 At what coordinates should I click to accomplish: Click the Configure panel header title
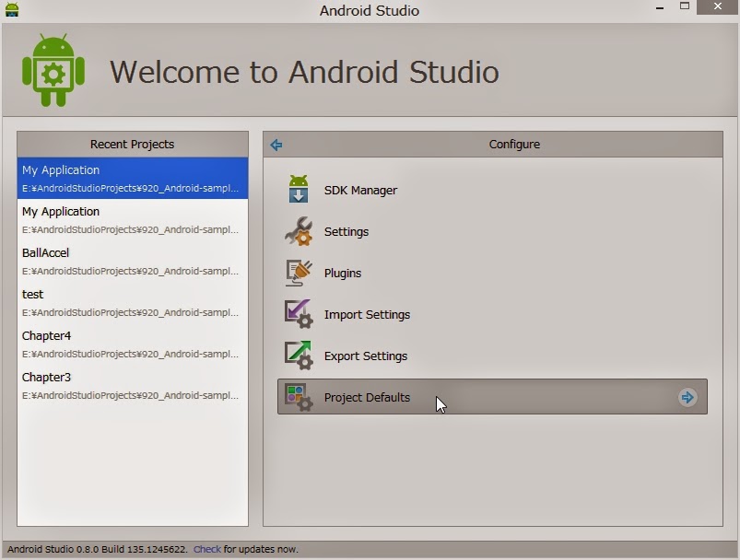click(514, 145)
